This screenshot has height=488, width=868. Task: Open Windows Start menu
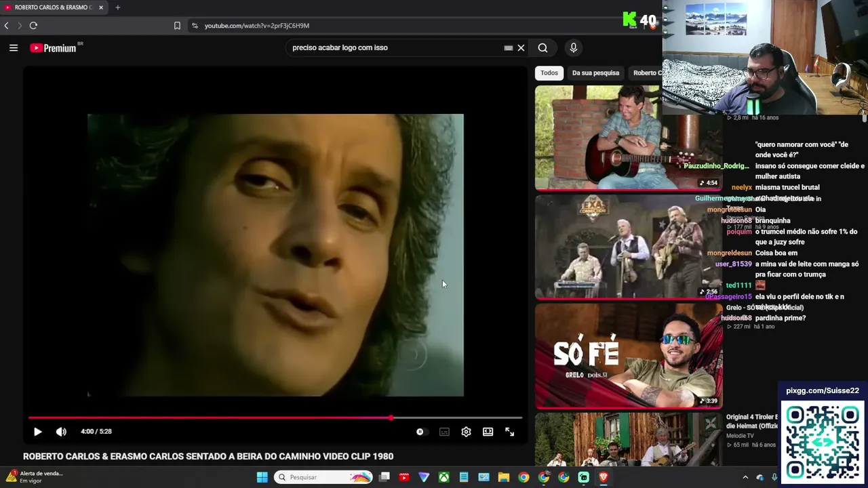(x=262, y=477)
